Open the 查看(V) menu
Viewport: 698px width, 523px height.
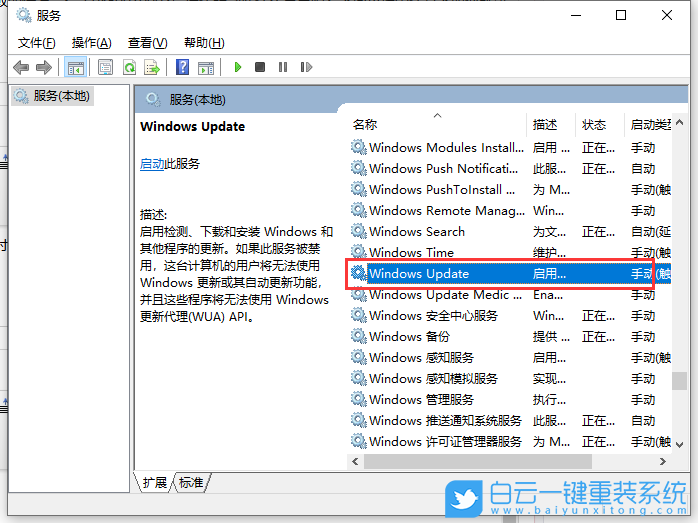pos(147,43)
